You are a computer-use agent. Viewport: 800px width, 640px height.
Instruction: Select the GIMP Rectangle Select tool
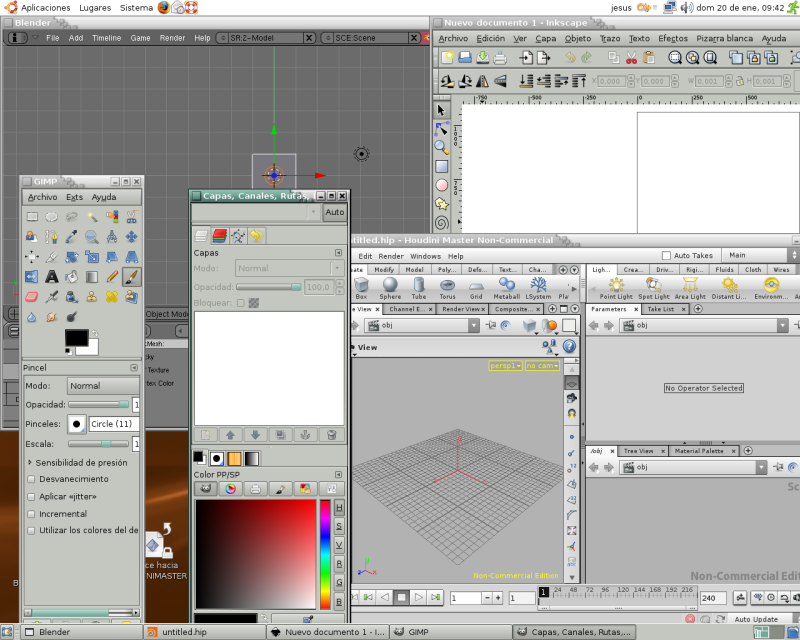tap(32, 217)
